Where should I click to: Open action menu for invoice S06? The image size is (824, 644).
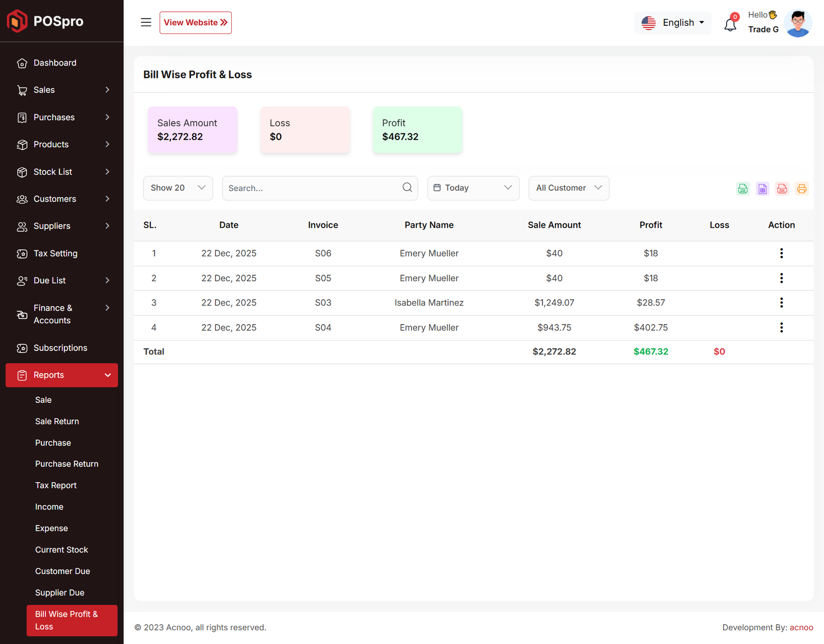tap(781, 253)
